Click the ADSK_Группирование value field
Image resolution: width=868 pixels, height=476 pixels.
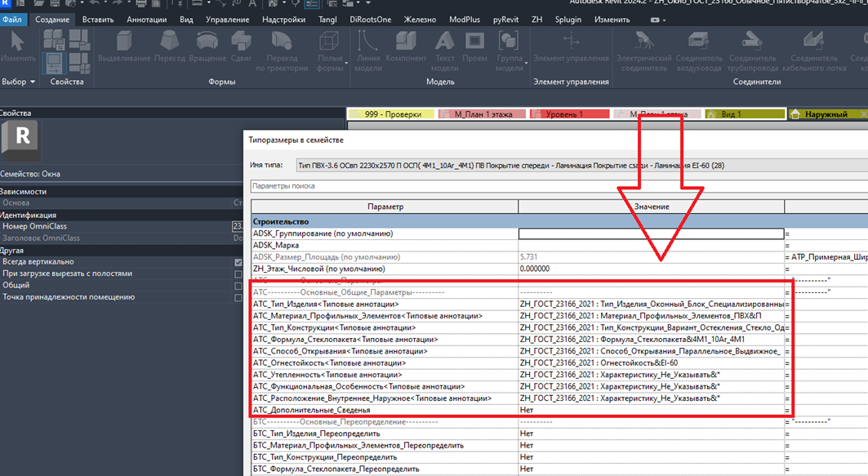point(651,234)
